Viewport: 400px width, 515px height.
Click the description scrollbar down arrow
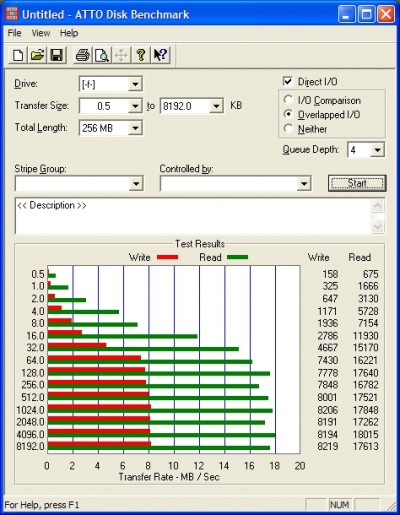tap(377, 227)
